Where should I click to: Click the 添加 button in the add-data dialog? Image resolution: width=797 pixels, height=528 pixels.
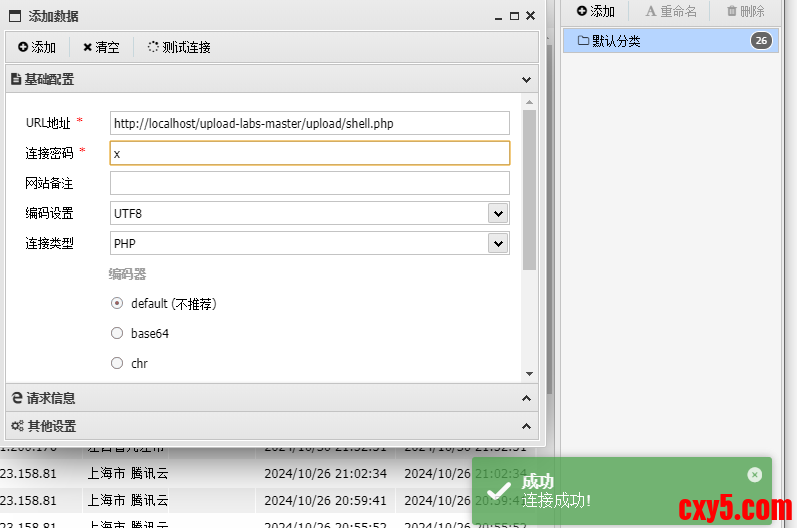(37, 47)
